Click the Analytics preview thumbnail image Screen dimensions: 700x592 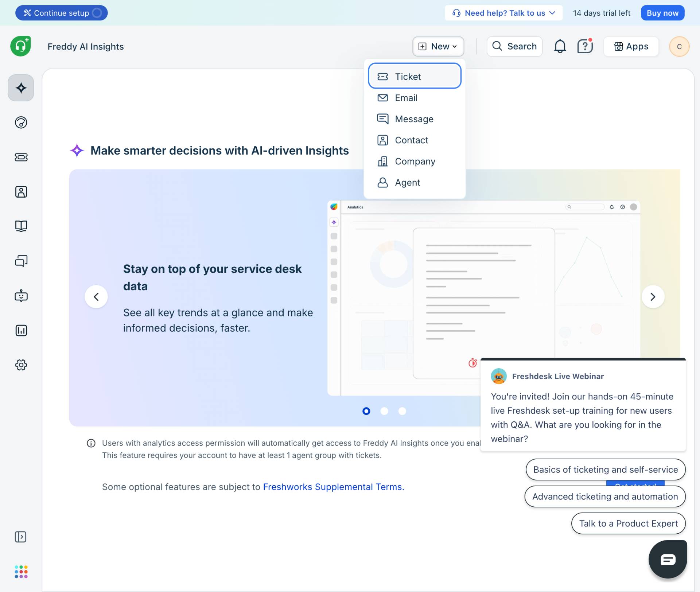point(483,298)
